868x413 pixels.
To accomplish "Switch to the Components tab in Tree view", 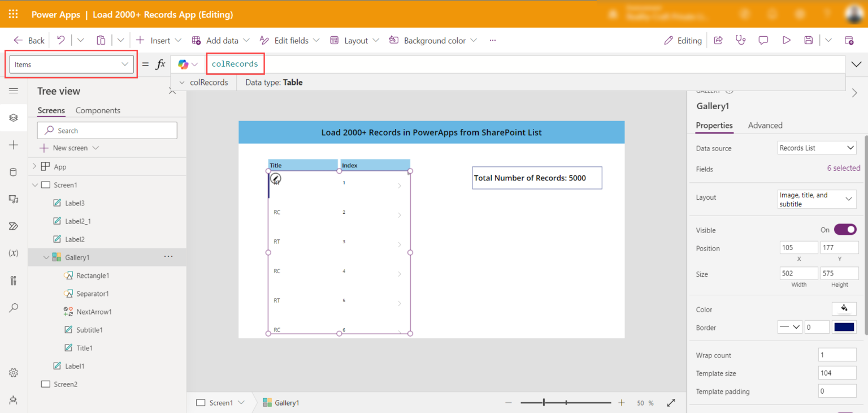I will click(99, 110).
